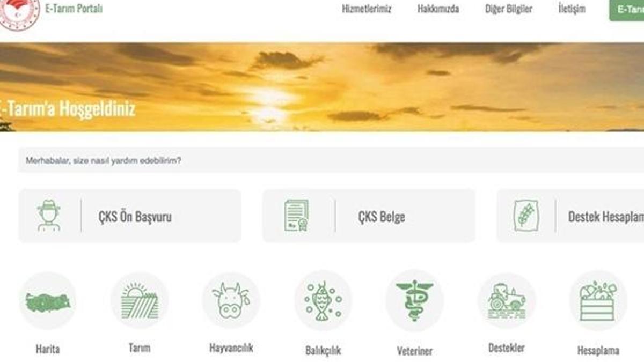Image resolution: width=644 pixels, height=362 pixels.
Task: Open the cow Hayvancılık icon
Action: (231, 300)
